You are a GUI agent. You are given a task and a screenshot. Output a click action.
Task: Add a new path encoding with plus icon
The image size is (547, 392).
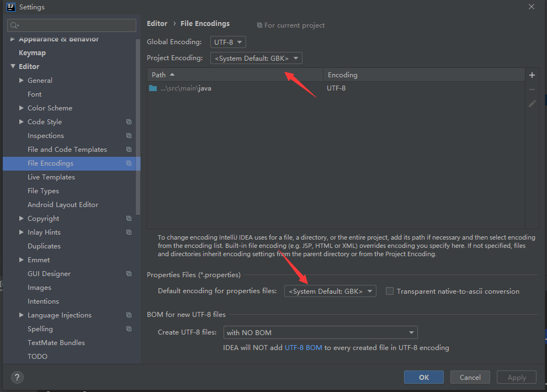click(532, 75)
